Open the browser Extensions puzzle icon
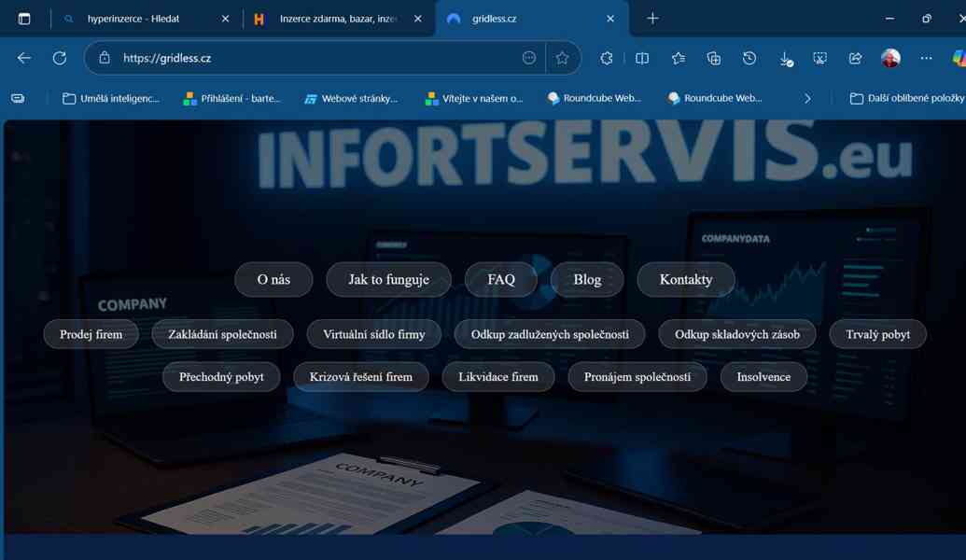 [x=607, y=58]
